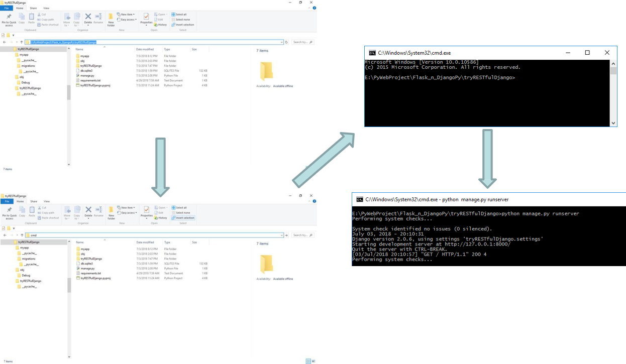
Task: Click History in path-highlighted Explorer ribbon
Action: point(161,25)
